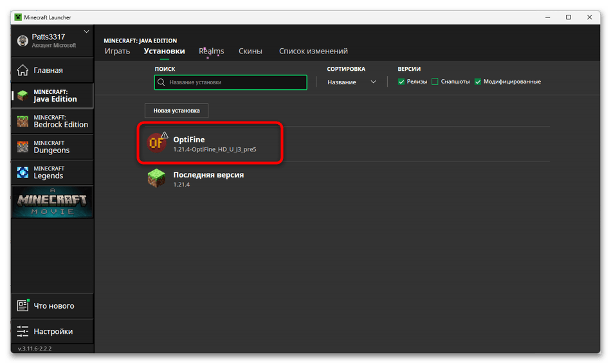Select MINECRAFT Dungeons sidebar label

[51, 147]
